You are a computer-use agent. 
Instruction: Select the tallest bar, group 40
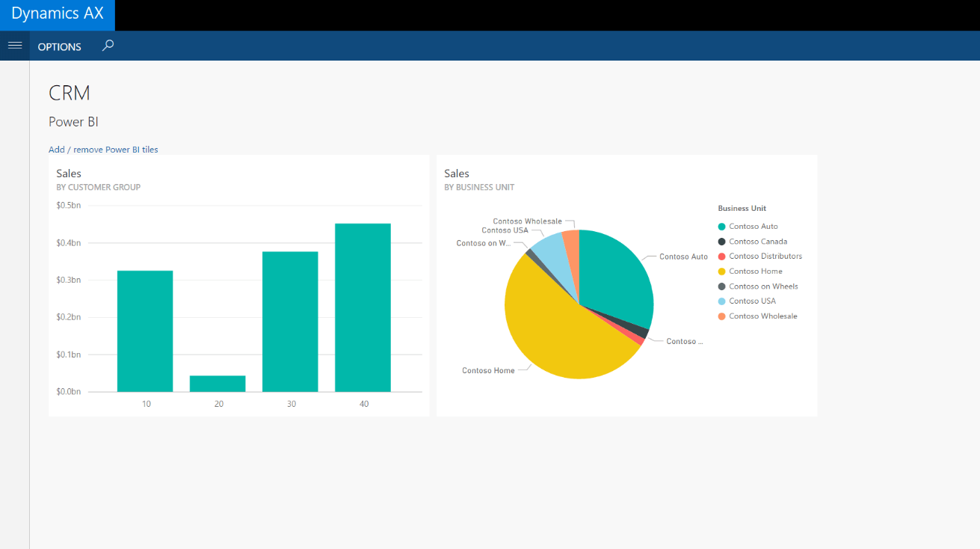pos(363,307)
